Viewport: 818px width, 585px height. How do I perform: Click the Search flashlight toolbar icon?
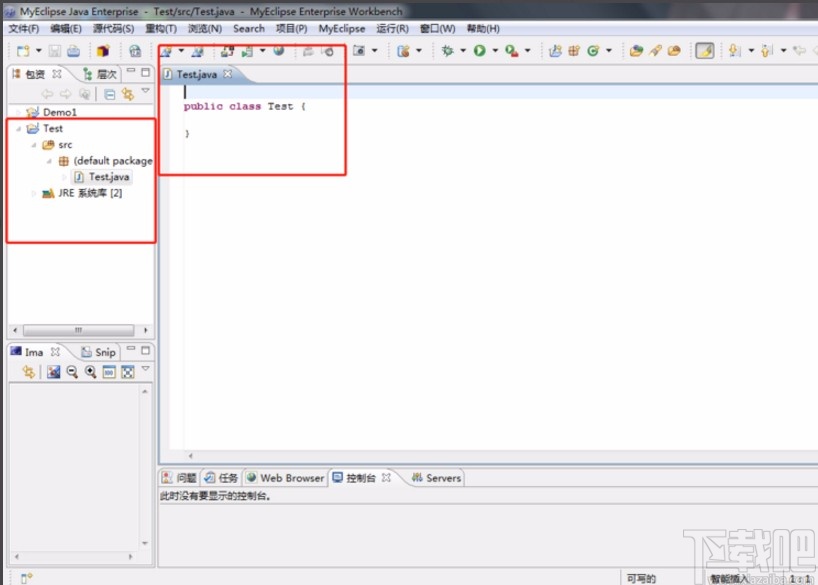tap(656, 51)
